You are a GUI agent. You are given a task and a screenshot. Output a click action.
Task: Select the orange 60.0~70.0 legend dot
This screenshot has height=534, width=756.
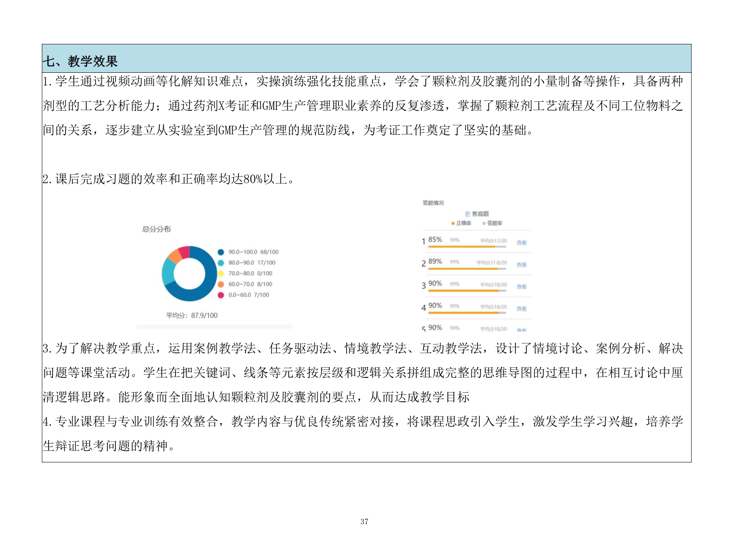221,285
